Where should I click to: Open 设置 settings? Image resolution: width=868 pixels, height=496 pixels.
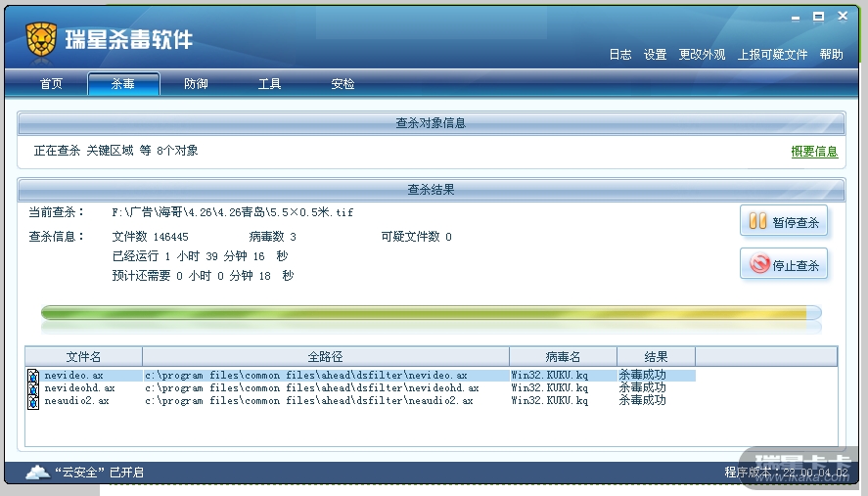point(655,54)
